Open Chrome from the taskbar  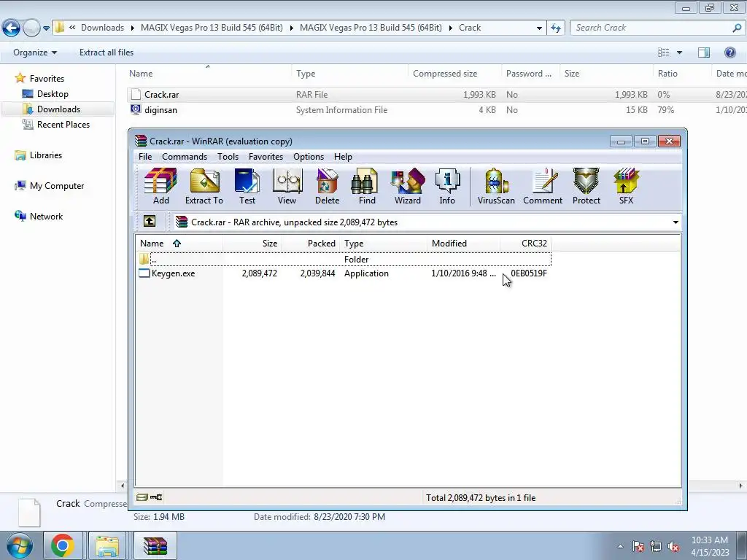[x=63, y=545]
